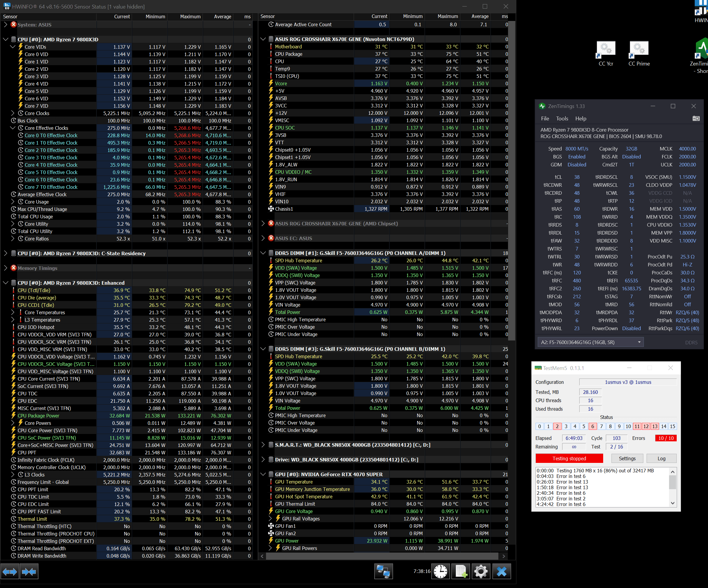Click the TestMem5 thread 0 status box
The width and height of the screenshot is (708, 588).
pos(539,426)
